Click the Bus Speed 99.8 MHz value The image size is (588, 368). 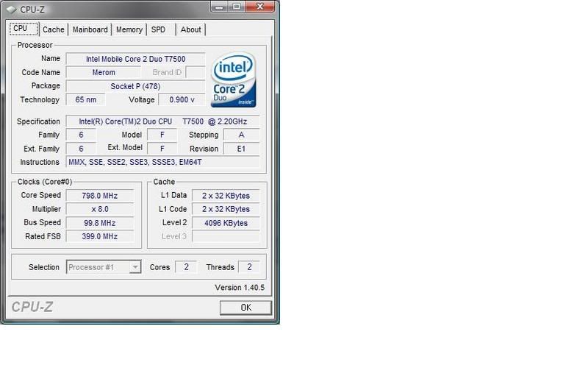coord(100,223)
